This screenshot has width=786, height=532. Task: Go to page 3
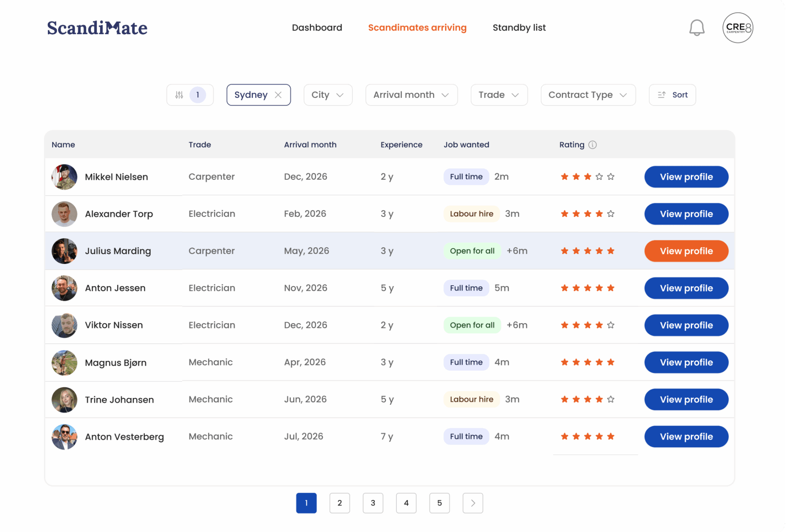pos(372,503)
